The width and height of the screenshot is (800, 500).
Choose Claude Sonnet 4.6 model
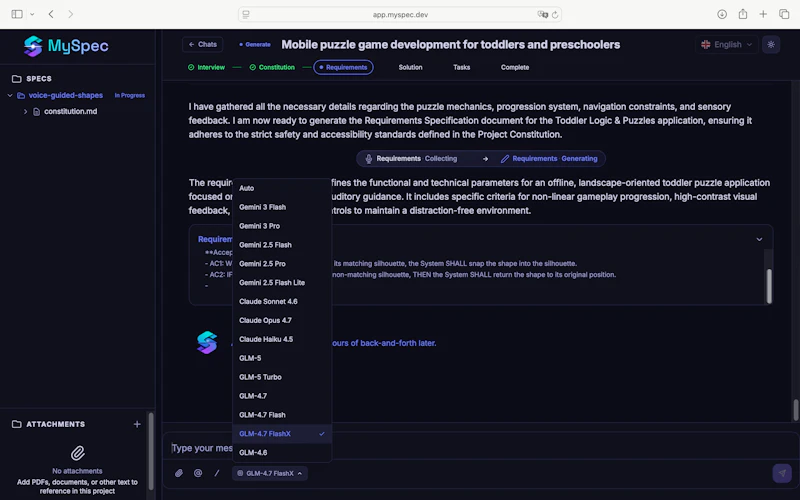(x=282, y=302)
